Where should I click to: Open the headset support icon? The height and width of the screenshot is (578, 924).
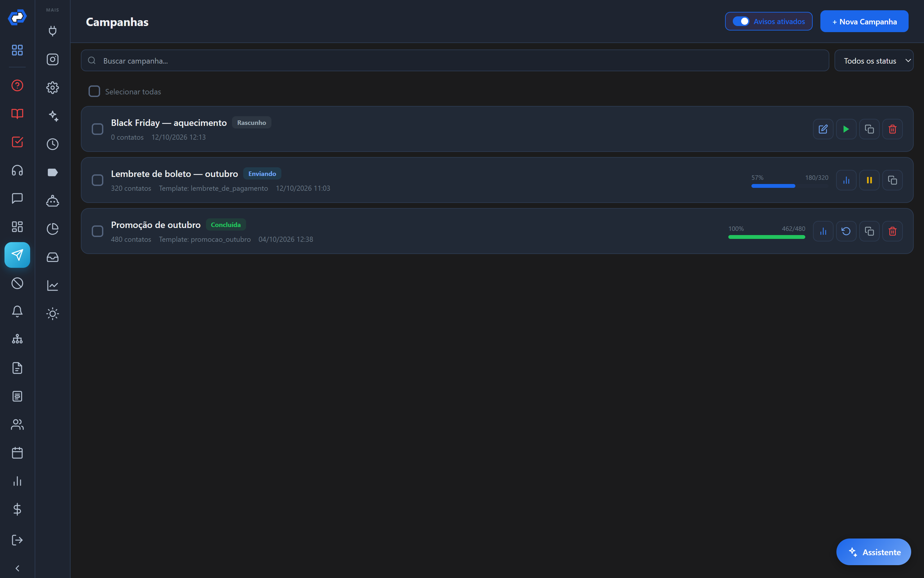[x=17, y=170]
